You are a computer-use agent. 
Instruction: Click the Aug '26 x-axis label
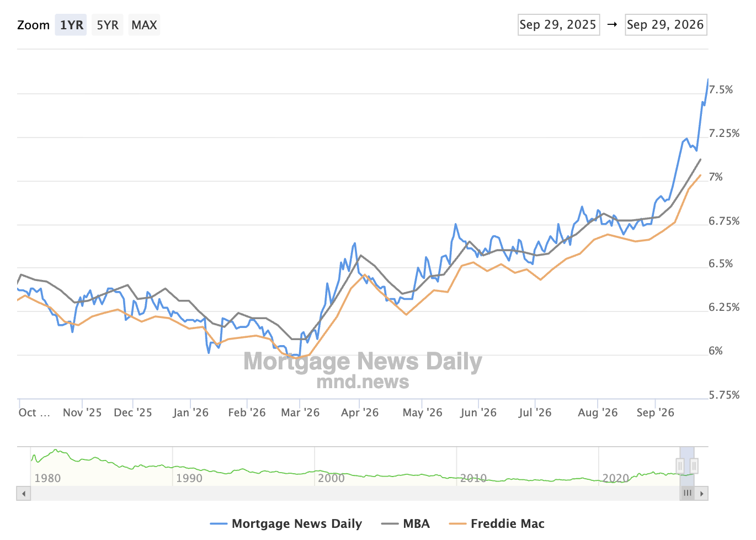(x=598, y=412)
